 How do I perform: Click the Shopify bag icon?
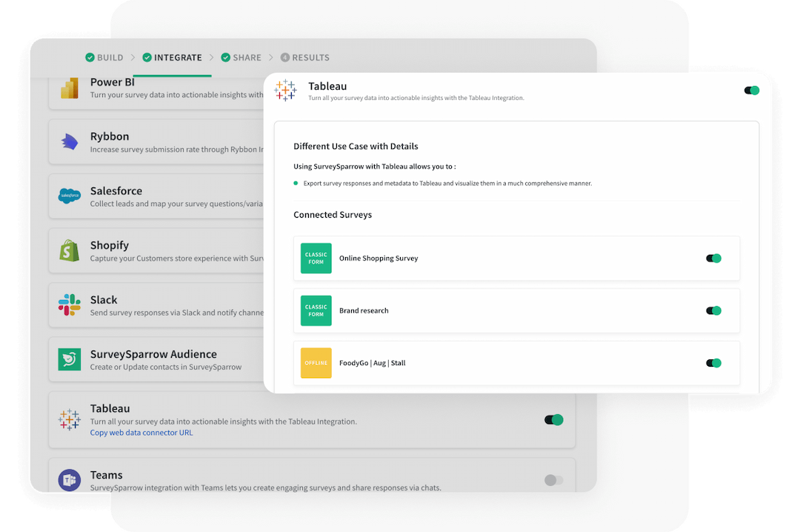[70, 250]
